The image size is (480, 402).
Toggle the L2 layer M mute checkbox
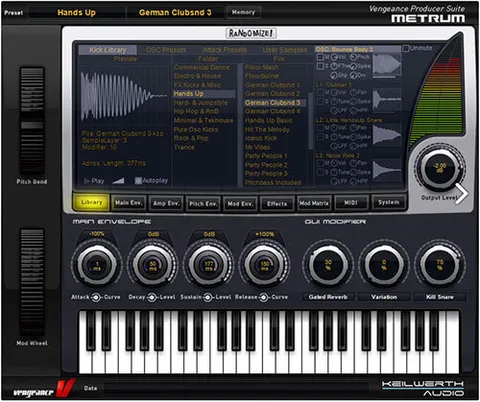(x=320, y=128)
